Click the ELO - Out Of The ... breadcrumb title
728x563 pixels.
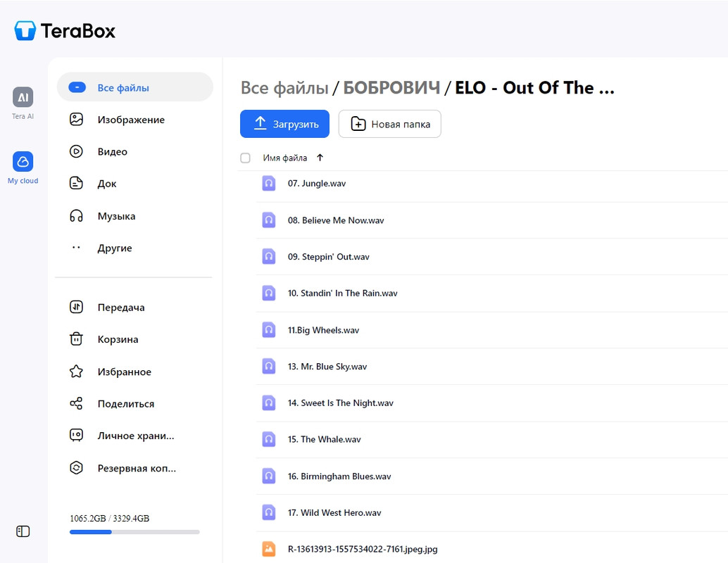tap(535, 88)
